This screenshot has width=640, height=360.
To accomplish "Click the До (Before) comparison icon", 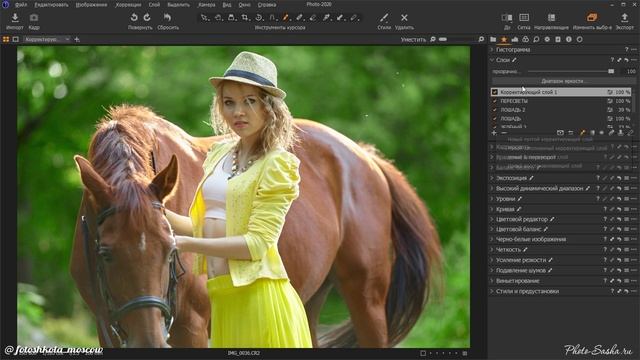I will [x=507, y=18].
